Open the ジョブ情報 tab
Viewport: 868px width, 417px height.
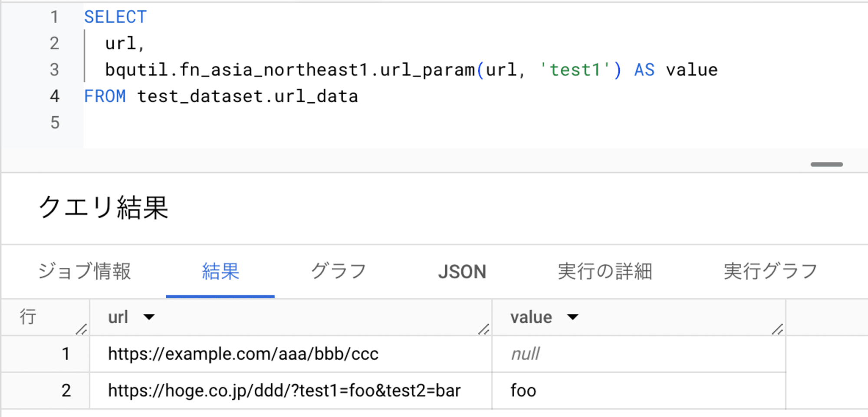(x=85, y=272)
